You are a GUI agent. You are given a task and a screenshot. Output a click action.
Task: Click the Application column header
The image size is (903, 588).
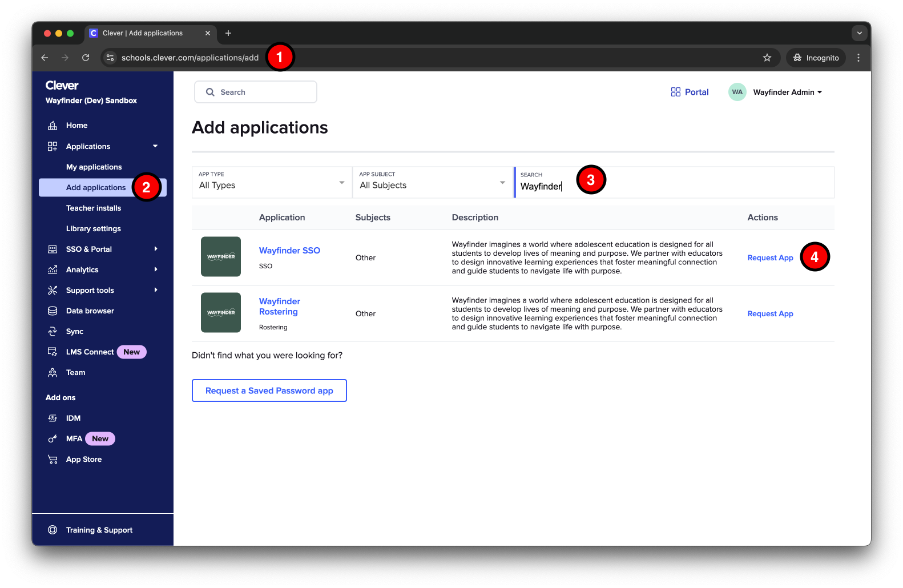pos(282,218)
